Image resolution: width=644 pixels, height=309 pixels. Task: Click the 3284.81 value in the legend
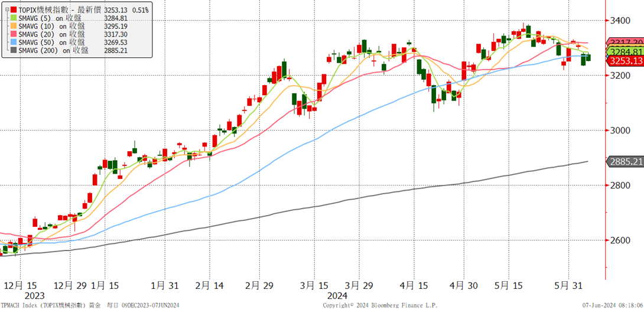click(x=115, y=18)
